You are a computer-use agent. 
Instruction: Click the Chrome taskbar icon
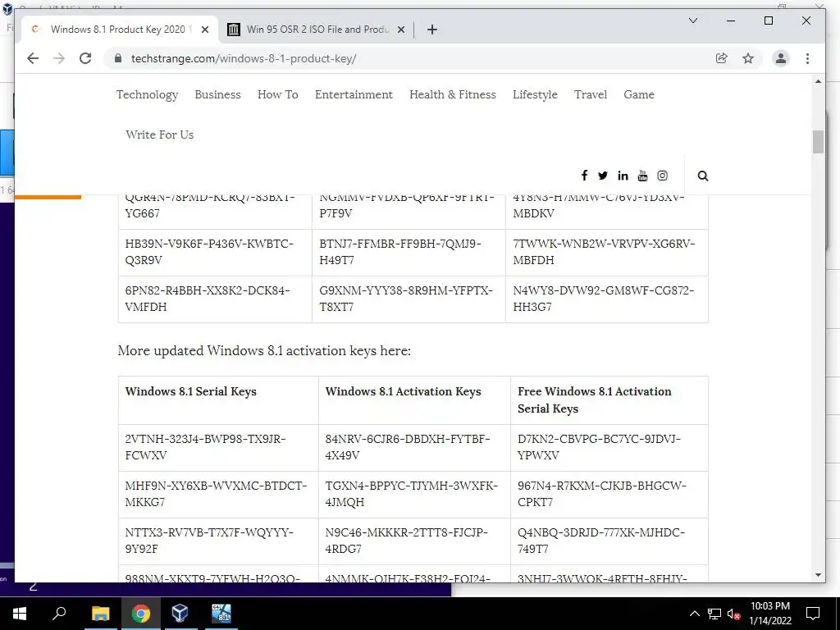140,614
